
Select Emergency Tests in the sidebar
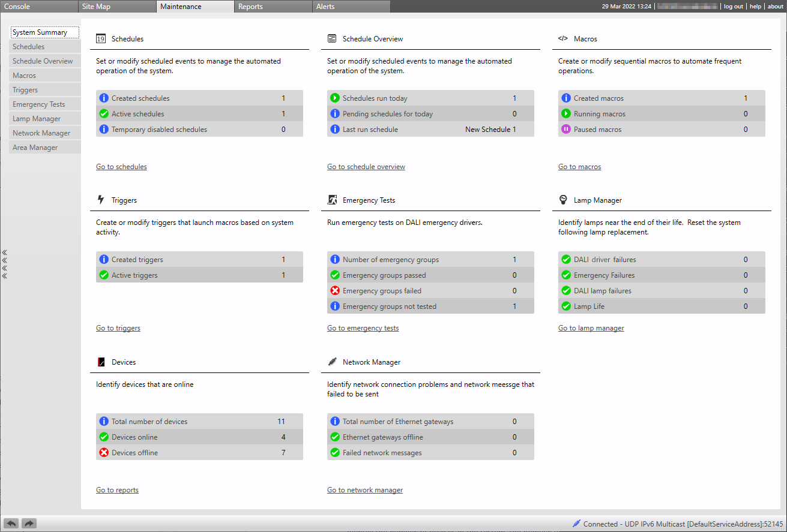(39, 104)
